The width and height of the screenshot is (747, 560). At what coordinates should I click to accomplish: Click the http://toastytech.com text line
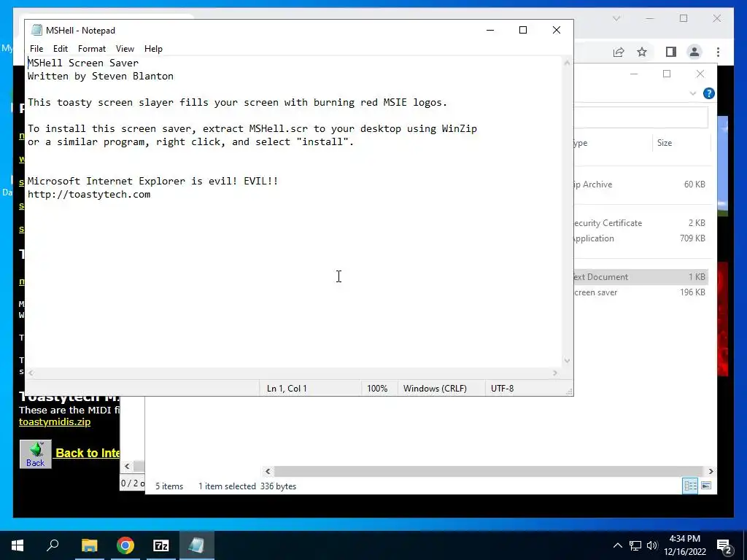pyautogui.click(x=89, y=194)
